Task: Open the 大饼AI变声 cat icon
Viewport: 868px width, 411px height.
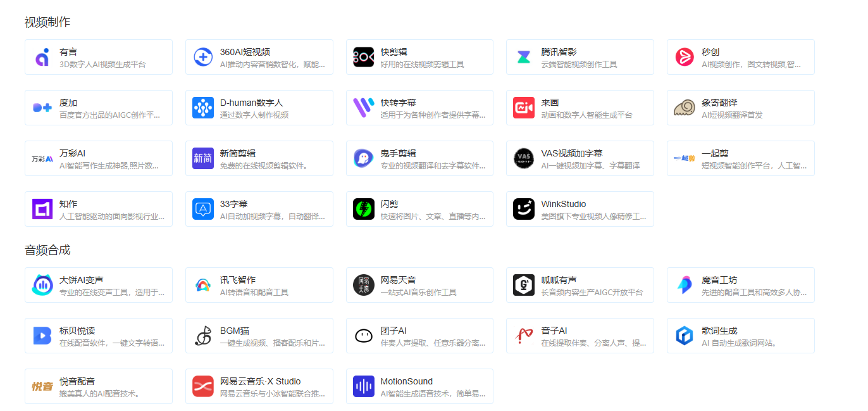Action: 42,285
